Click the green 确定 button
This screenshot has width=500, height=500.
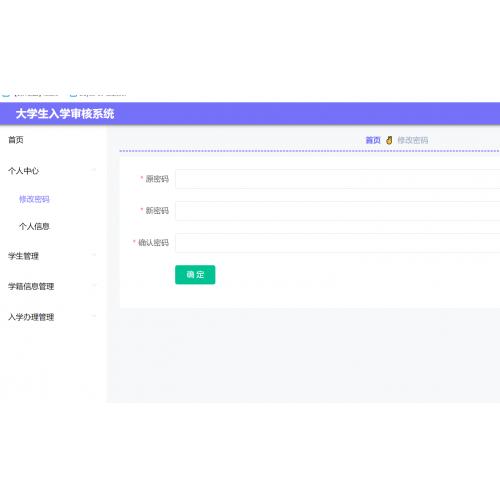click(195, 275)
